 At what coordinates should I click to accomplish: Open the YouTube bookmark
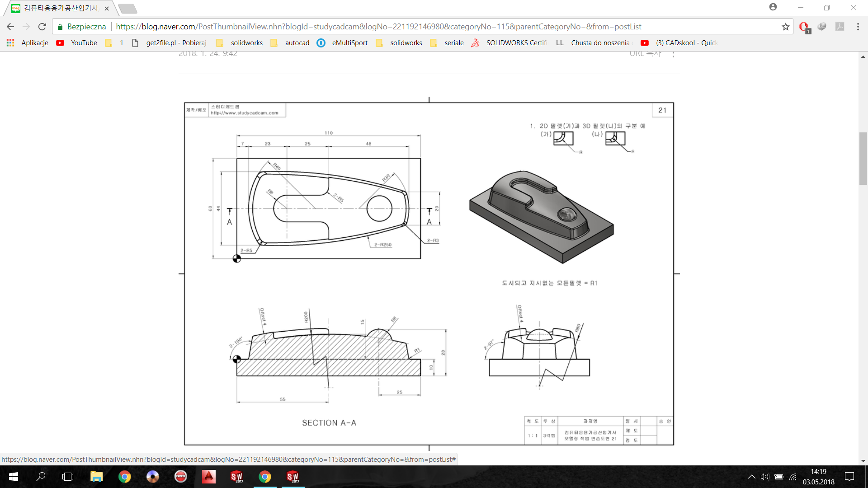77,43
